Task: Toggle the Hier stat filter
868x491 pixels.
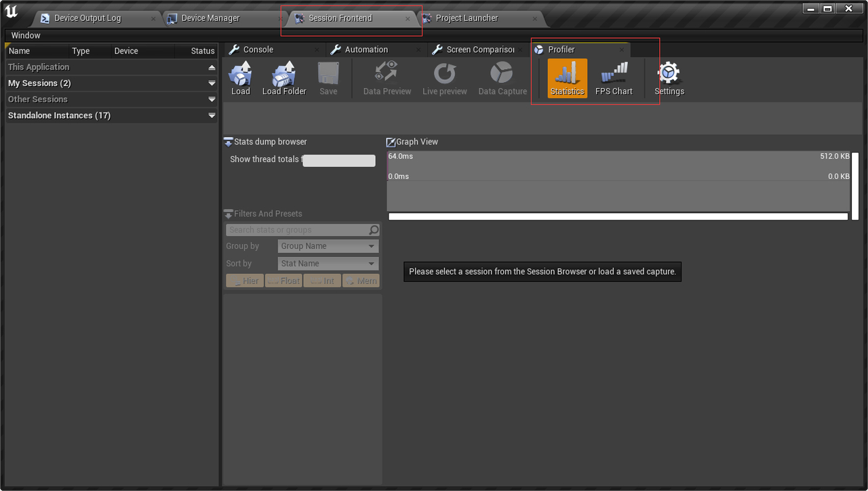Action: click(245, 281)
